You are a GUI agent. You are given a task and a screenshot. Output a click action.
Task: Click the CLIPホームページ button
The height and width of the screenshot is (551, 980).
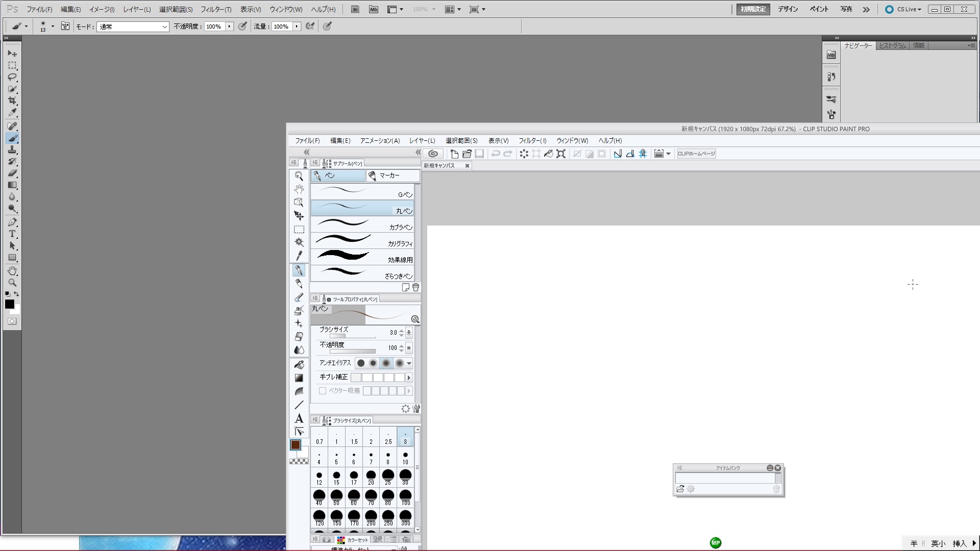696,154
